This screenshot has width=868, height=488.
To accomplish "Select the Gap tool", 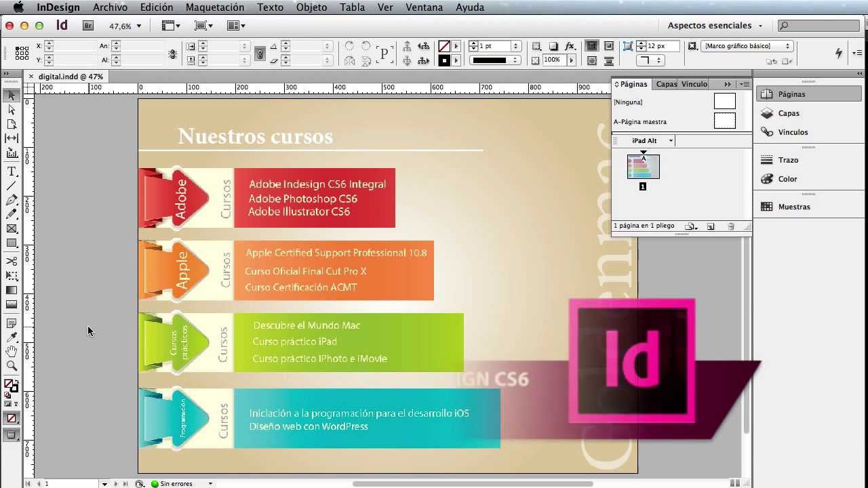I will tap(12, 139).
